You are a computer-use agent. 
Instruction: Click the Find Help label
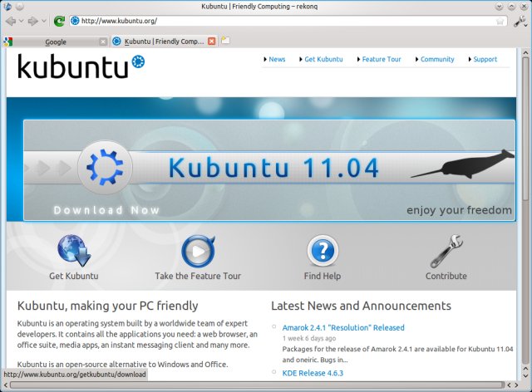323,276
